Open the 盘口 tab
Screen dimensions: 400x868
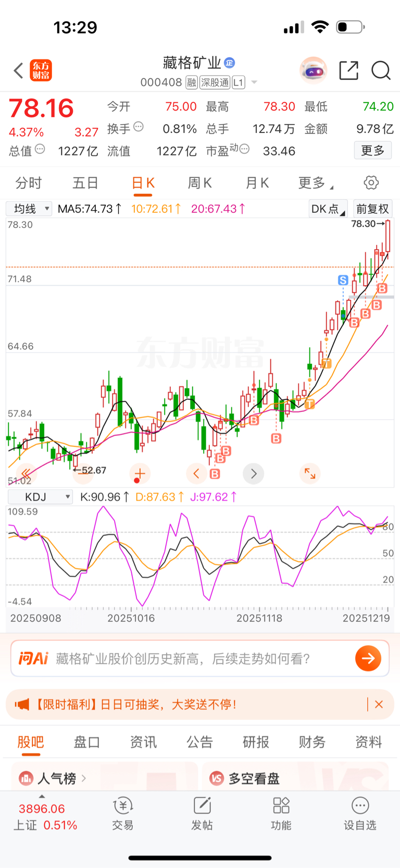87,742
